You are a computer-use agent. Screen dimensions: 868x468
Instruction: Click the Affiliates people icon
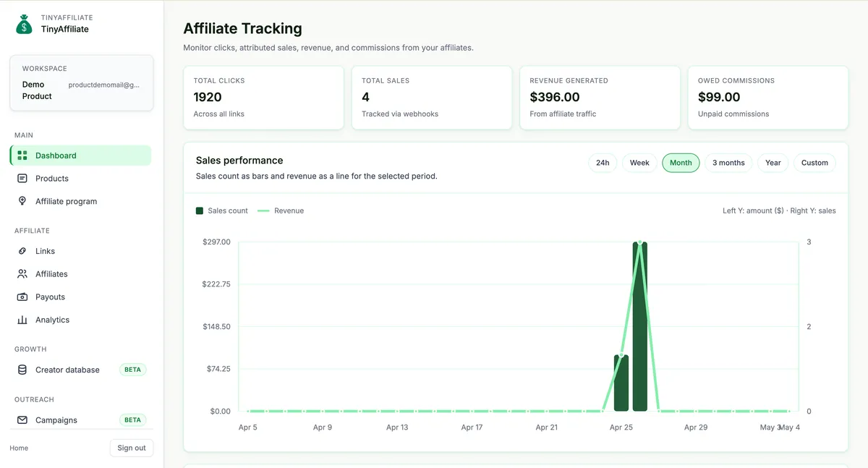pyautogui.click(x=22, y=274)
